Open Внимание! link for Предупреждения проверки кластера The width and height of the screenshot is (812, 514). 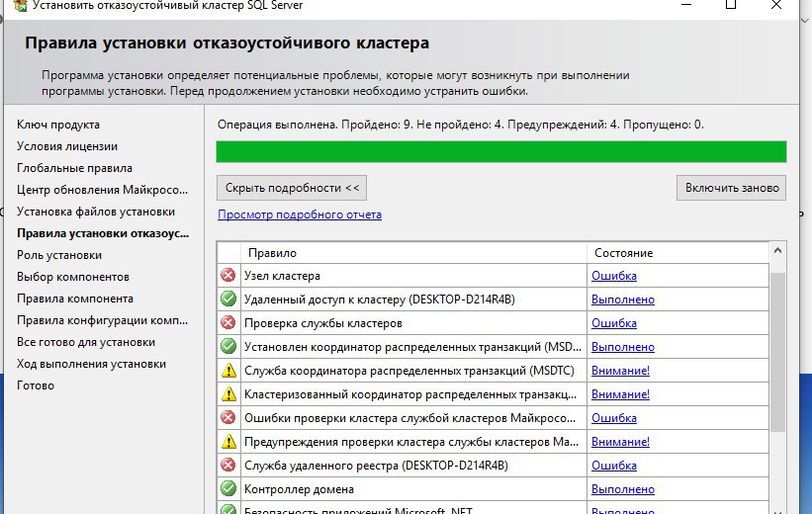click(x=620, y=442)
